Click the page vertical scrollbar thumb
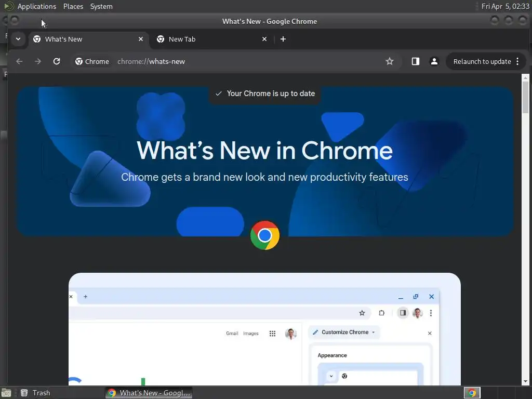The image size is (532, 399). [x=525, y=97]
